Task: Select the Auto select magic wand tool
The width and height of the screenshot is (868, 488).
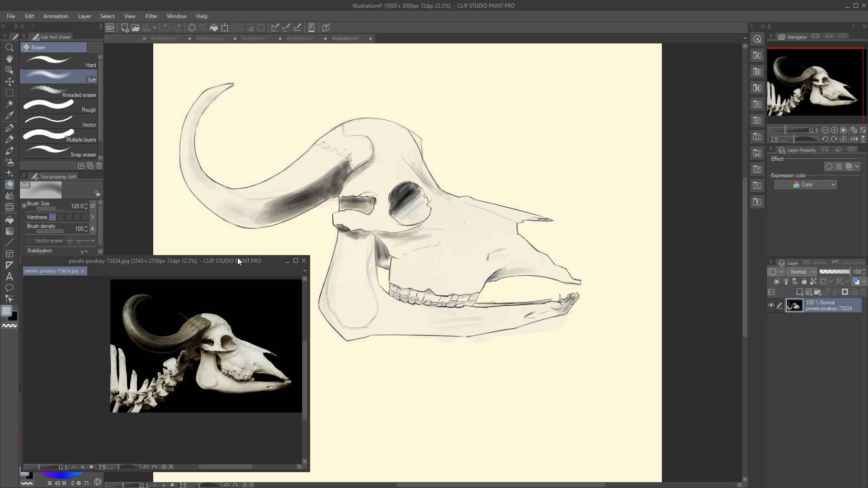Action: 9,104
